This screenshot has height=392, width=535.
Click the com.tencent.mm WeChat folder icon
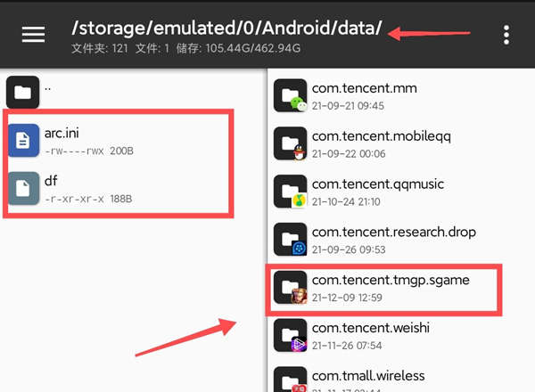291,95
